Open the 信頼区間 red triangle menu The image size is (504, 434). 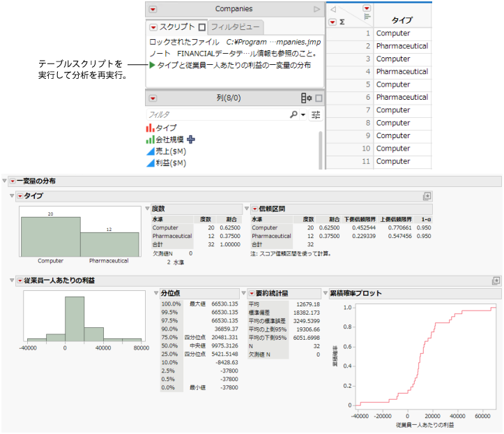[254, 209]
